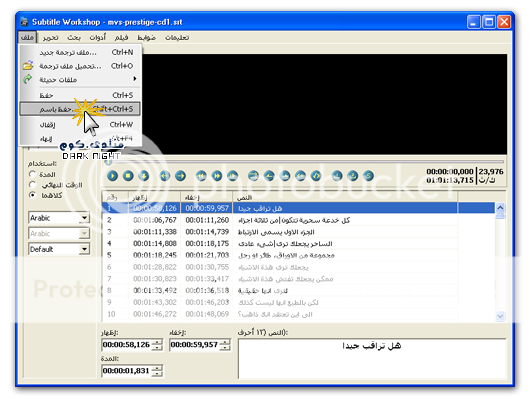This screenshot has width=530, height=399.
Task: Click the move subtitle icon
Action: (x=253, y=176)
